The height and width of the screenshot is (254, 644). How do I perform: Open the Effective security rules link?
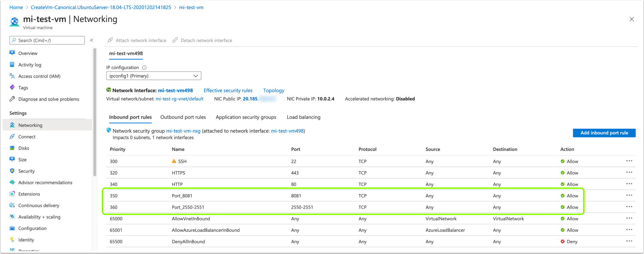pyautogui.click(x=228, y=91)
